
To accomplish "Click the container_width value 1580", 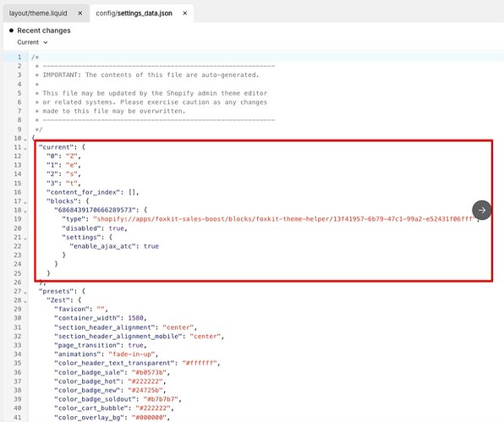I will [x=135, y=318].
